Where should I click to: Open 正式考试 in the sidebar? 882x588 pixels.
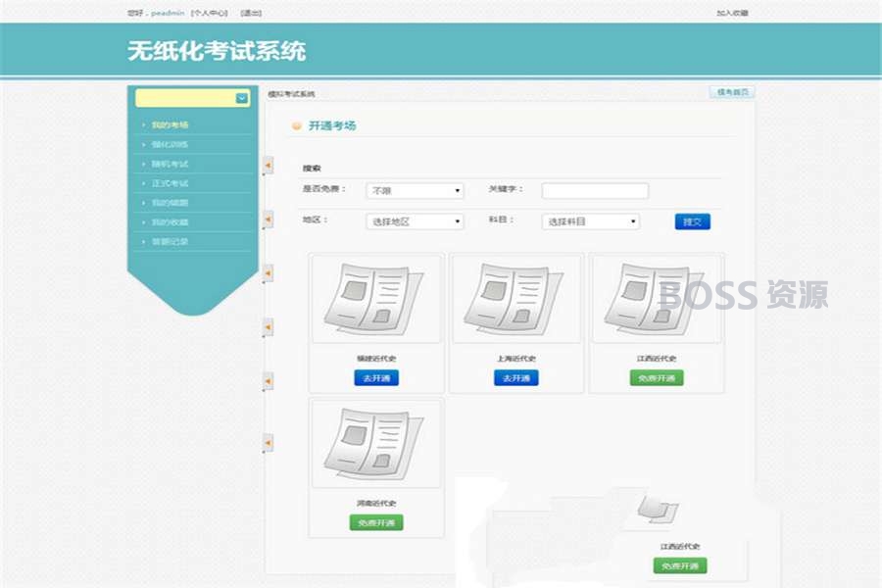click(x=170, y=183)
